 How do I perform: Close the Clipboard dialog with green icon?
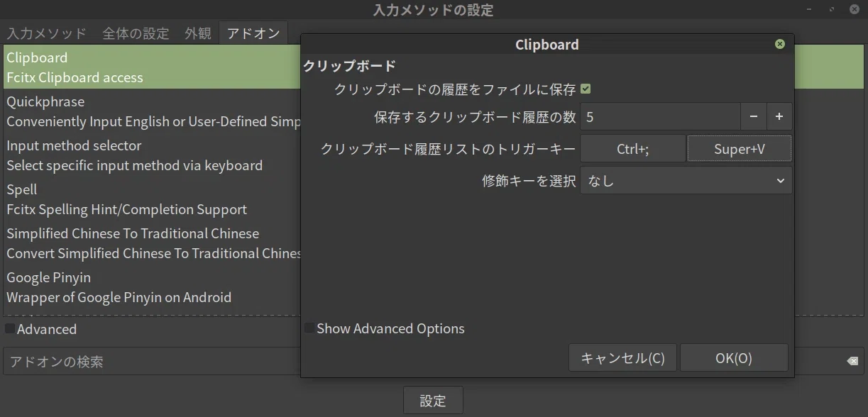pyautogui.click(x=780, y=44)
